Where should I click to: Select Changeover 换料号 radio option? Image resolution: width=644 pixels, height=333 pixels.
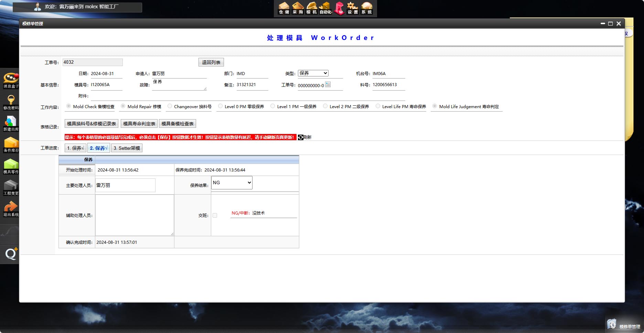(x=170, y=106)
